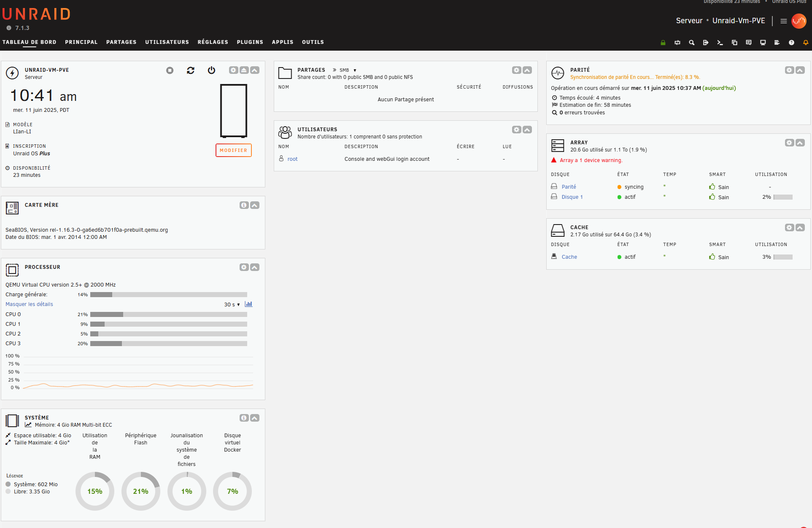Click 'Masquer les détails' to hide CPU details
The image size is (812, 528).
[x=29, y=304]
